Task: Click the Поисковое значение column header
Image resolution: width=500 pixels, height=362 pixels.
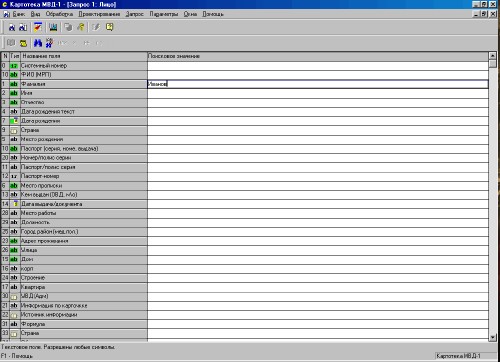Action: (x=318, y=56)
